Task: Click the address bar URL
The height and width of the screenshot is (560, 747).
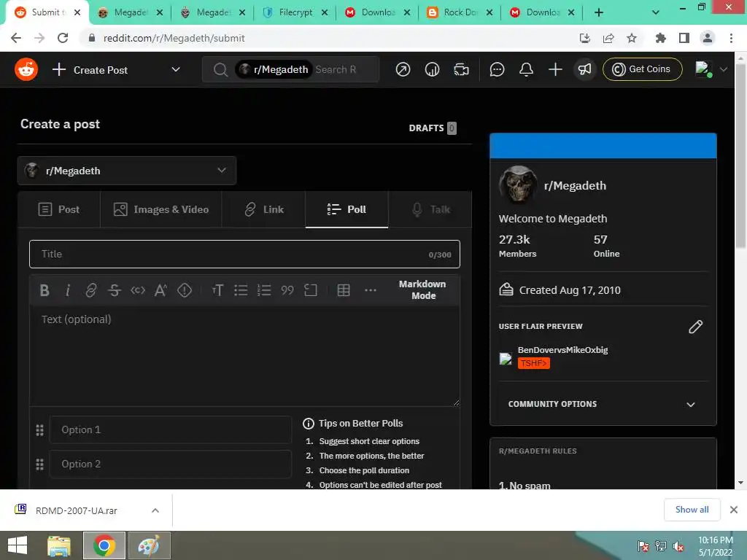Action: click(x=174, y=38)
